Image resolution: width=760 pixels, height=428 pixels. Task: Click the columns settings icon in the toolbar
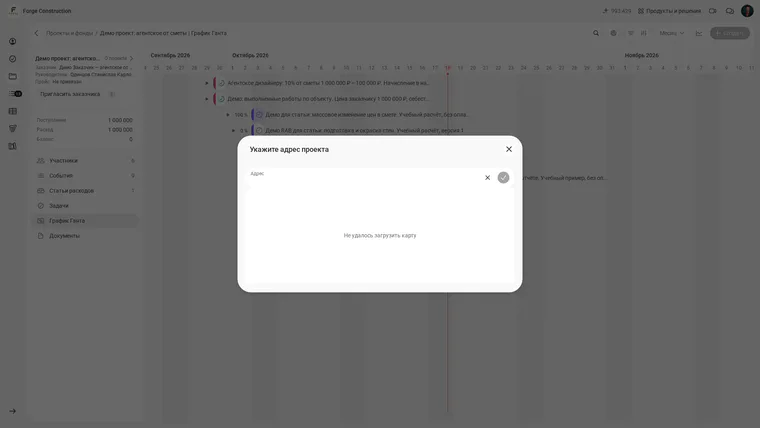pyautogui.click(x=644, y=33)
